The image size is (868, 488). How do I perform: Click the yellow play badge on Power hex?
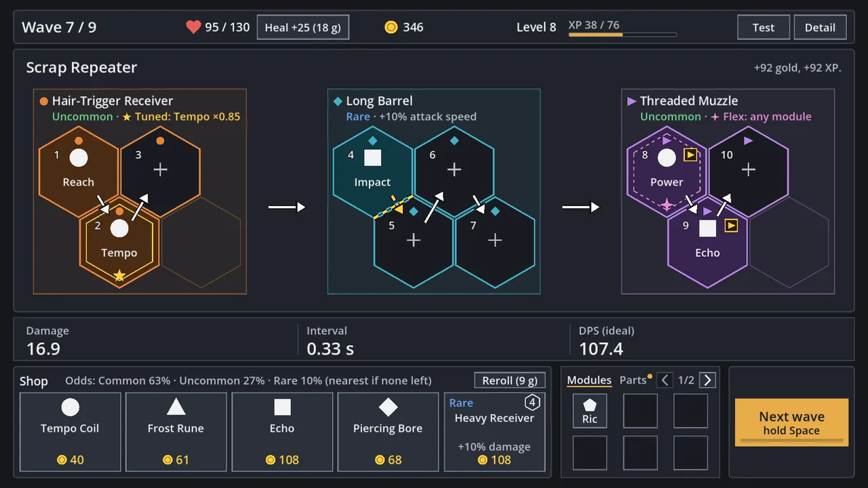(x=690, y=155)
